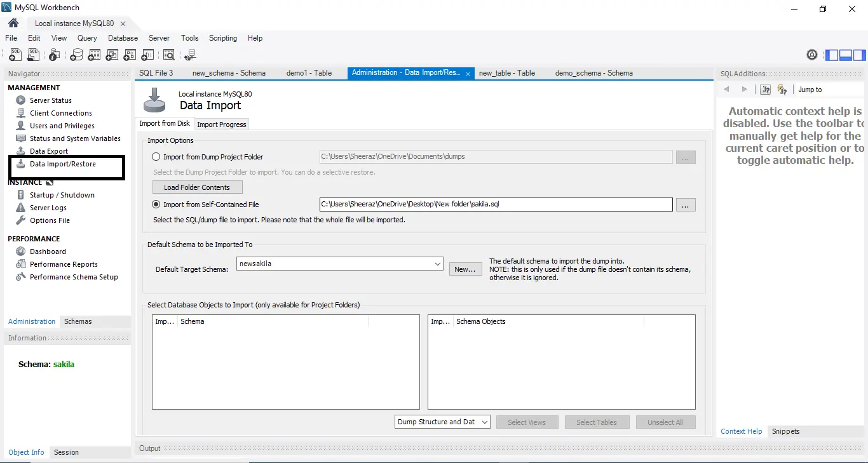Create a new schema in the connected server
868x463 pixels.
[76, 55]
